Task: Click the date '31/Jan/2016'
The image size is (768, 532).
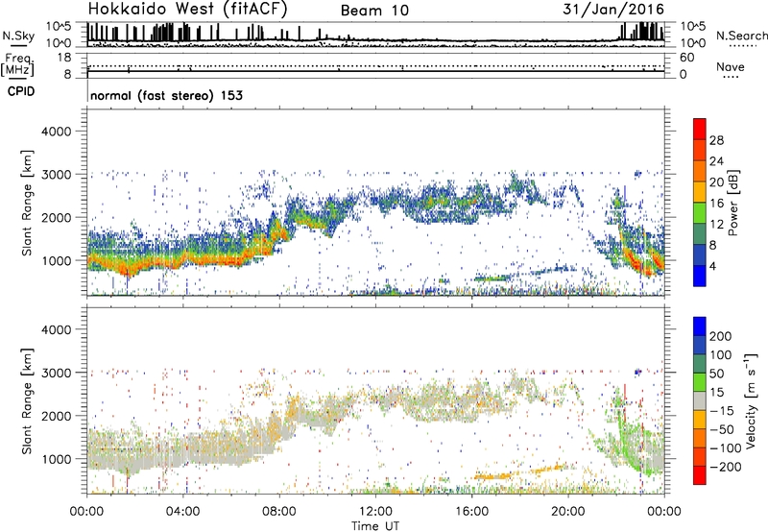Action: (x=613, y=9)
